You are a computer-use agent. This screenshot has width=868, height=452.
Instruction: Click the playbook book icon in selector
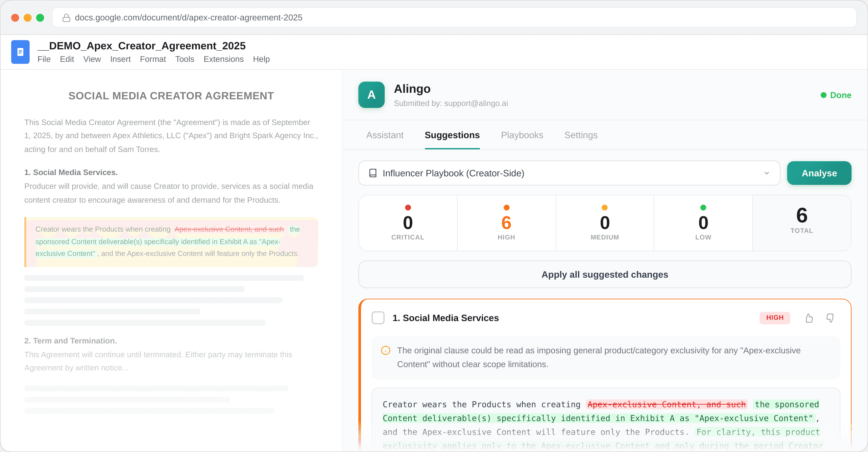click(x=373, y=173)
